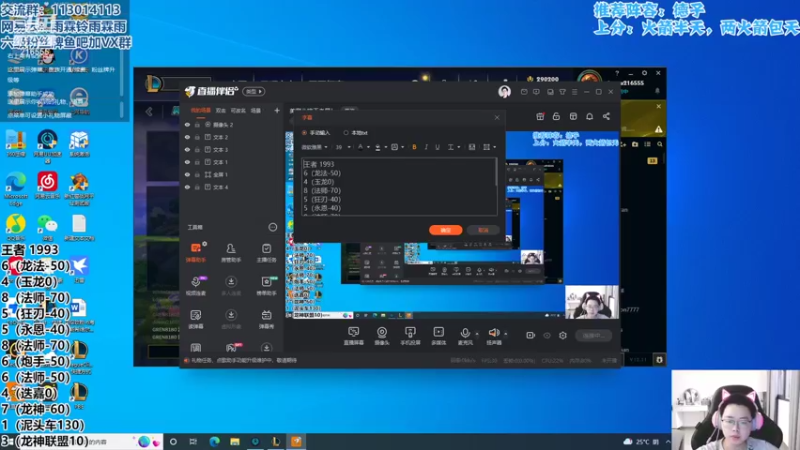This screenshot has width=800, height=450.
Task: Add a 手机投屏 phone screencast source
Action: [410, 336]
